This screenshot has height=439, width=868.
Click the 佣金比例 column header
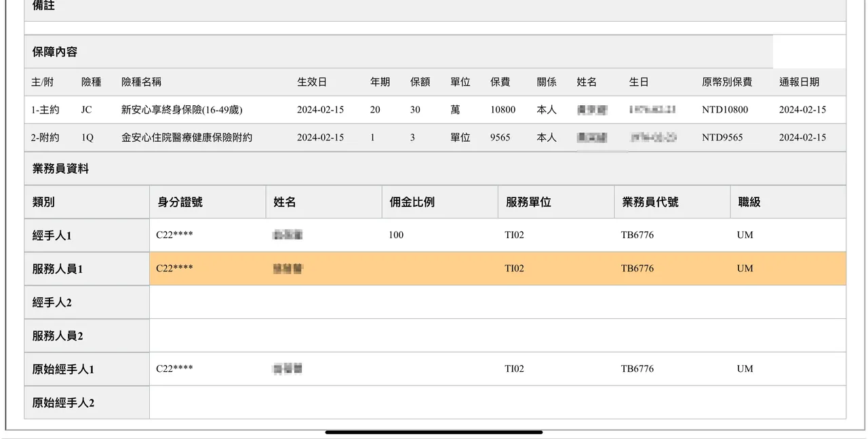pyautogui.click(x=412, y=202)
